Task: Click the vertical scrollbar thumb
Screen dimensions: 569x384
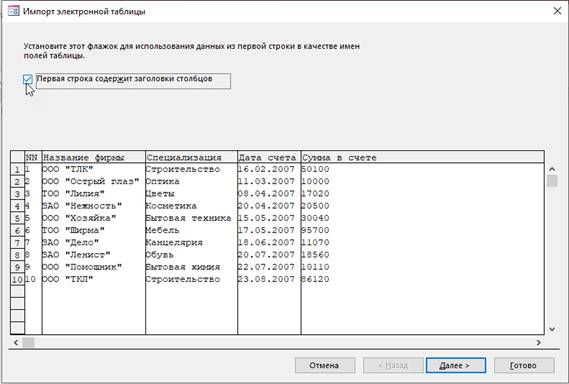Action: tap(552, 181)
